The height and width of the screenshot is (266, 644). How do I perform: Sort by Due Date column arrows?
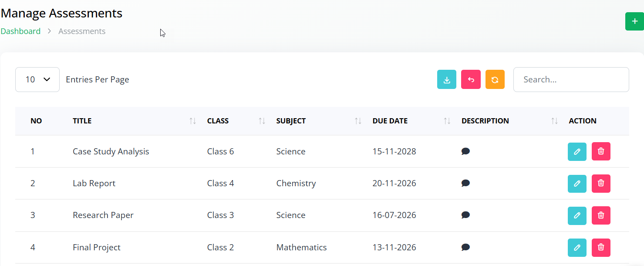pos(447,121)
